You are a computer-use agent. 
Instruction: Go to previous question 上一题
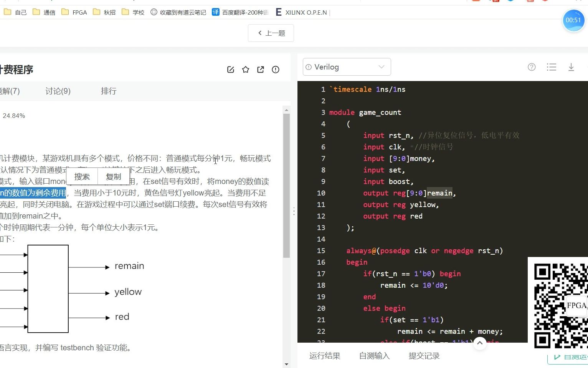click(x=271, y=33)
